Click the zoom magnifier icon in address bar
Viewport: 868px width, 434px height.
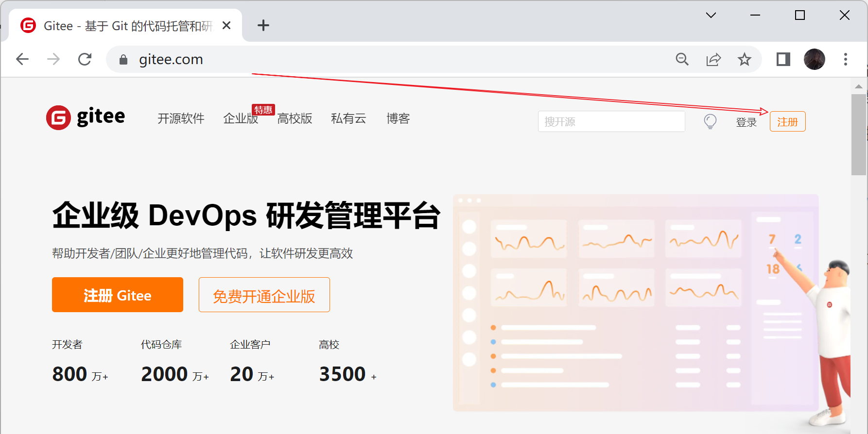point(682,59)
